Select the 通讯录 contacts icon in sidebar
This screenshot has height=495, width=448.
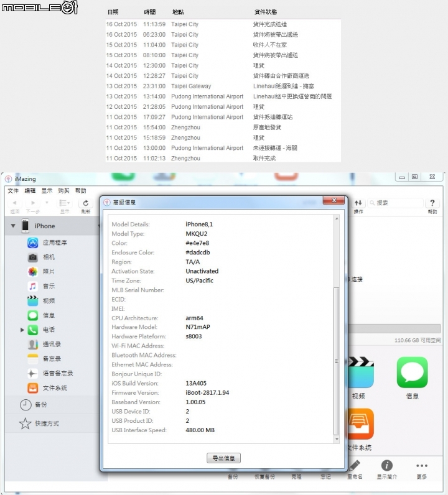point(32,344)
